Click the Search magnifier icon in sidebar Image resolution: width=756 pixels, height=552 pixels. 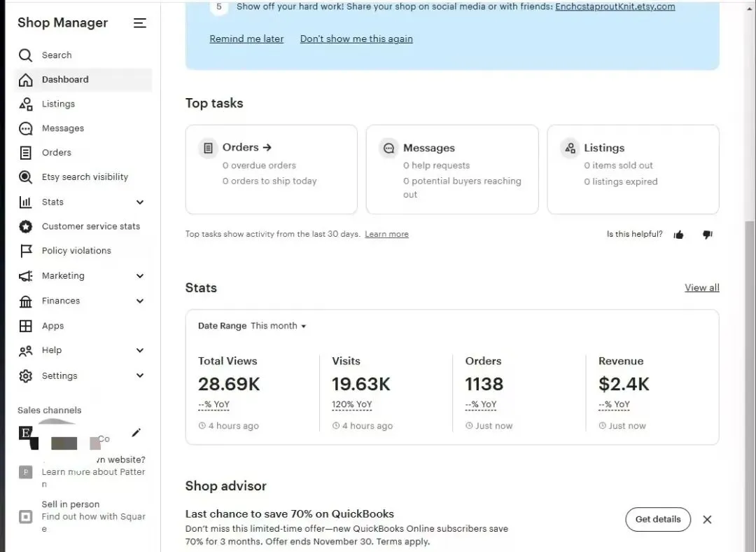26,55
